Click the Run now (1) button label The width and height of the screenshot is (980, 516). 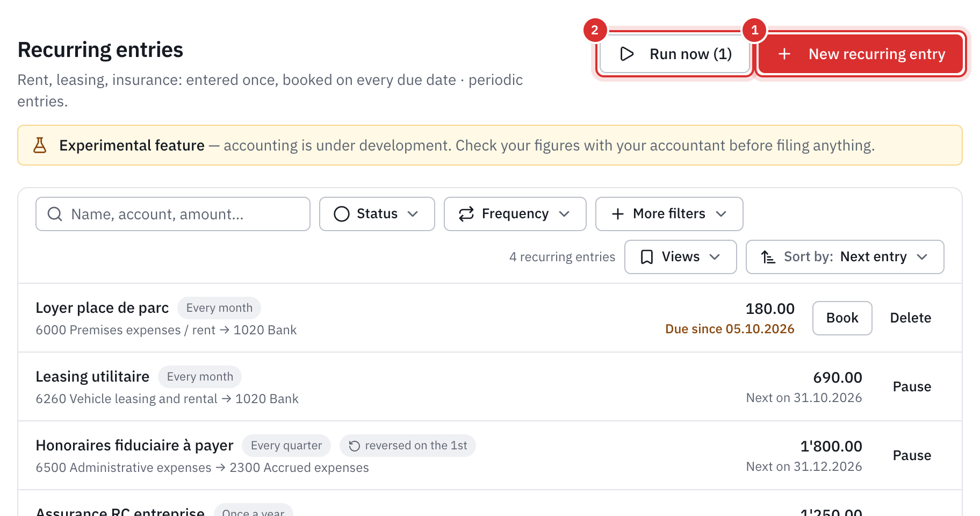[x=690, y=54]
